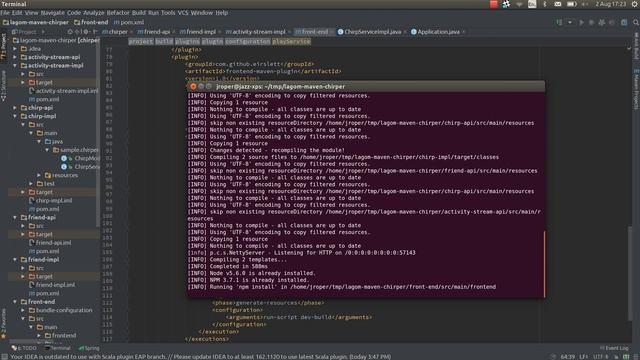Open the Bluetooth indicator
Screen dimensions: 640x360
click(544, 4)
